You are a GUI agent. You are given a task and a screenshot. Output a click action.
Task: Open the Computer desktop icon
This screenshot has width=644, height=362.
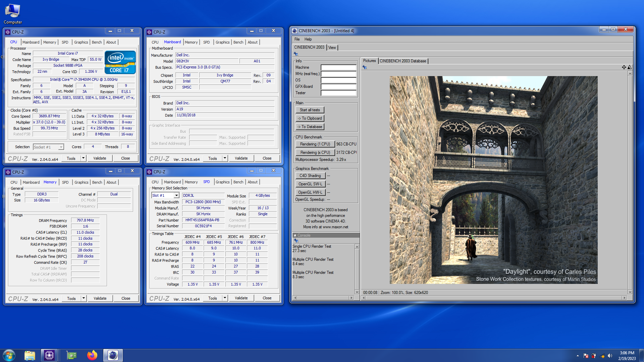point(13,14)
